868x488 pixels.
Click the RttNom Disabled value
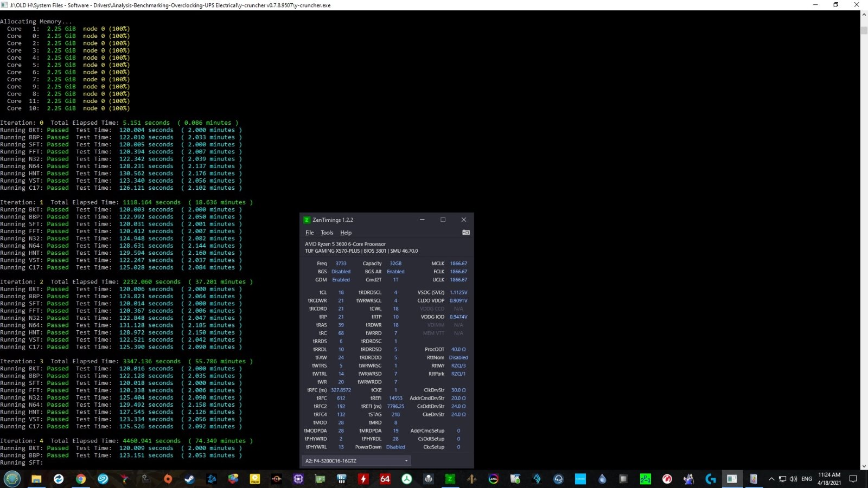click(458, 357)
